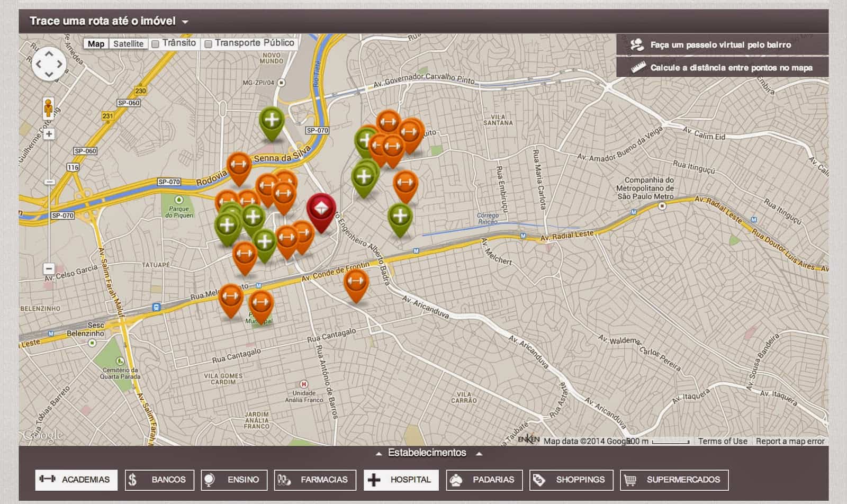This screenshot has height=504, width=847.
Task: Toggle the ACADEMIAS filter
Action: click(x=76, y=480)
